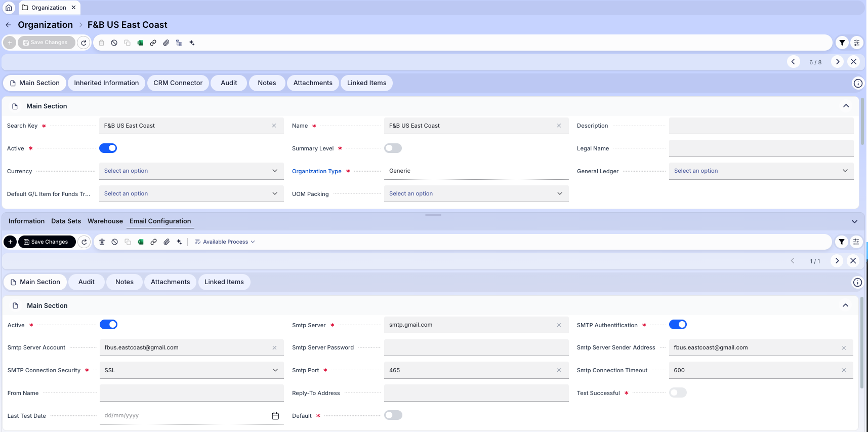
Task: Click the black Save Changes button
Action: 47,242
